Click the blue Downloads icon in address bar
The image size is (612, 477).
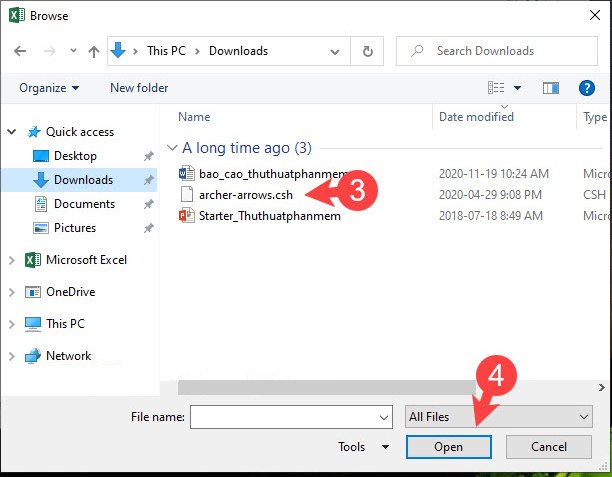tap(118, 50)
